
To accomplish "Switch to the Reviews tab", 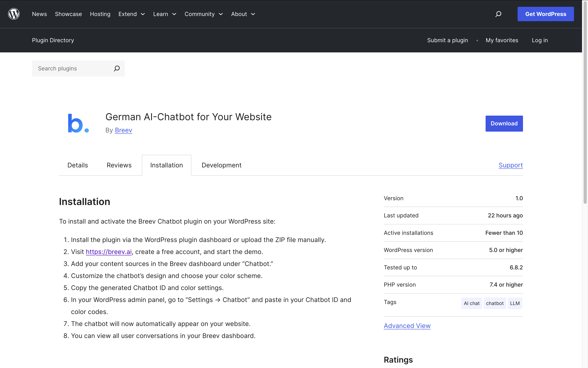I will pyautogui.click(x=119, y=165).
